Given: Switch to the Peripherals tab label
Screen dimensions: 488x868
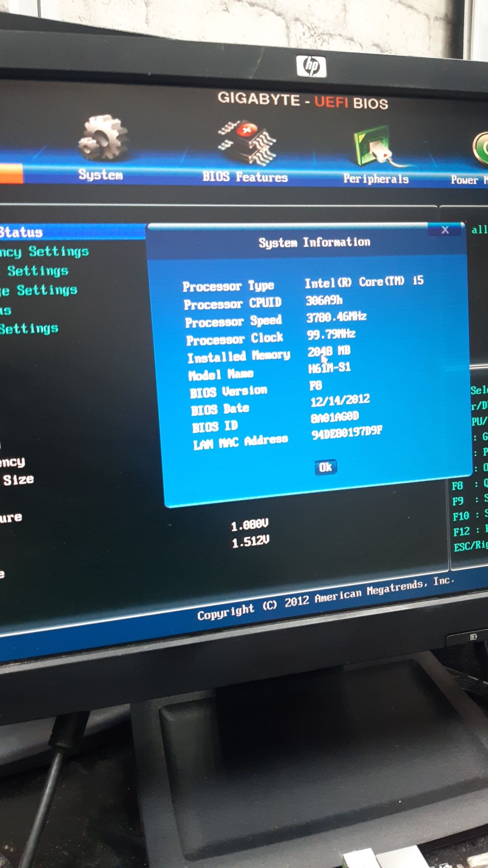Looking at the screenshot, I should 376,179.
